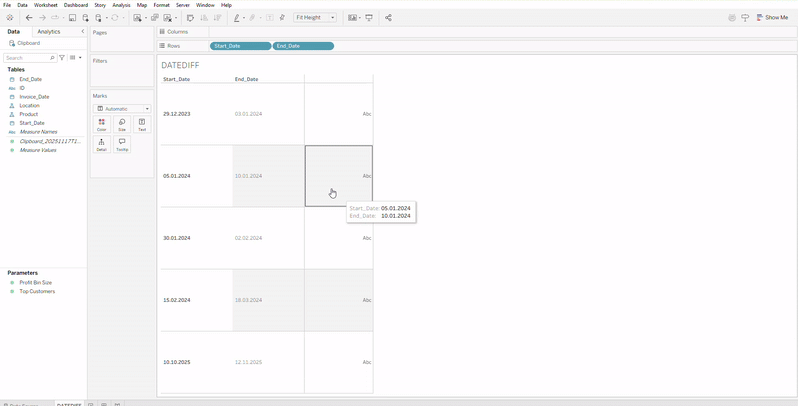798x406 pixels.
Task: Click the Search field in Data pane
Action: click(x=28, y=58)
